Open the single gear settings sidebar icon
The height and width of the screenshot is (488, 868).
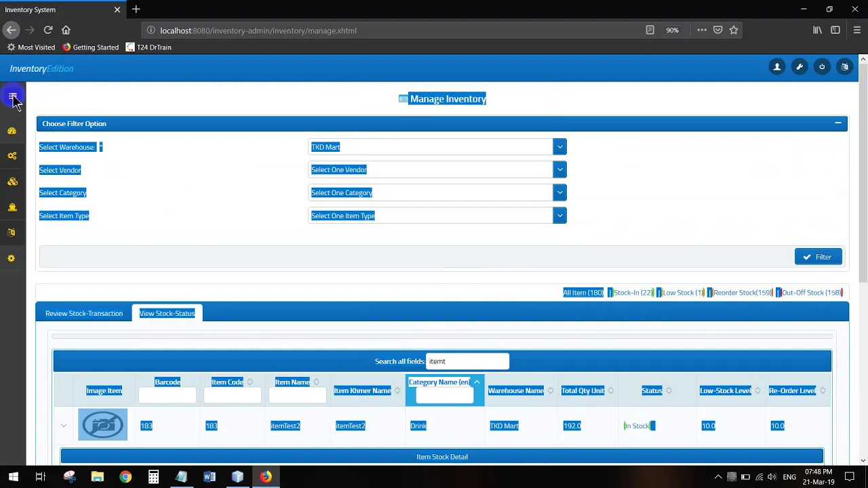tap(12, 258)
